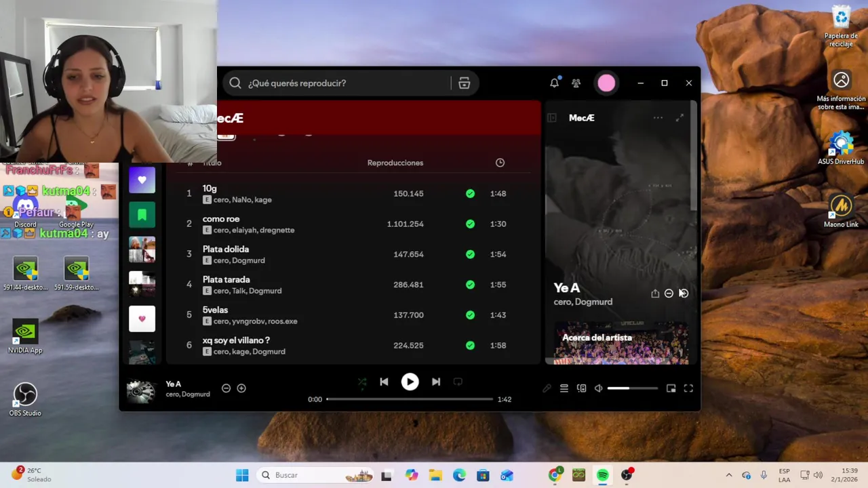The height and width of the screenshot is (488, 868).
Task: Show hidden system tray icons chevron
Action: [x=729, y=475]
